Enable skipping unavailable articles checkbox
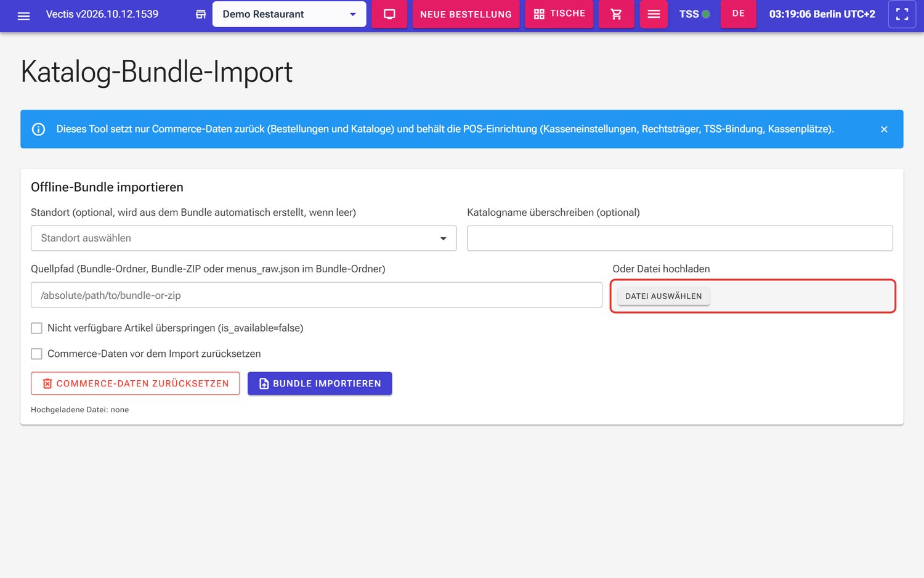Screen dimensions: 924x578 click(37, 328)
